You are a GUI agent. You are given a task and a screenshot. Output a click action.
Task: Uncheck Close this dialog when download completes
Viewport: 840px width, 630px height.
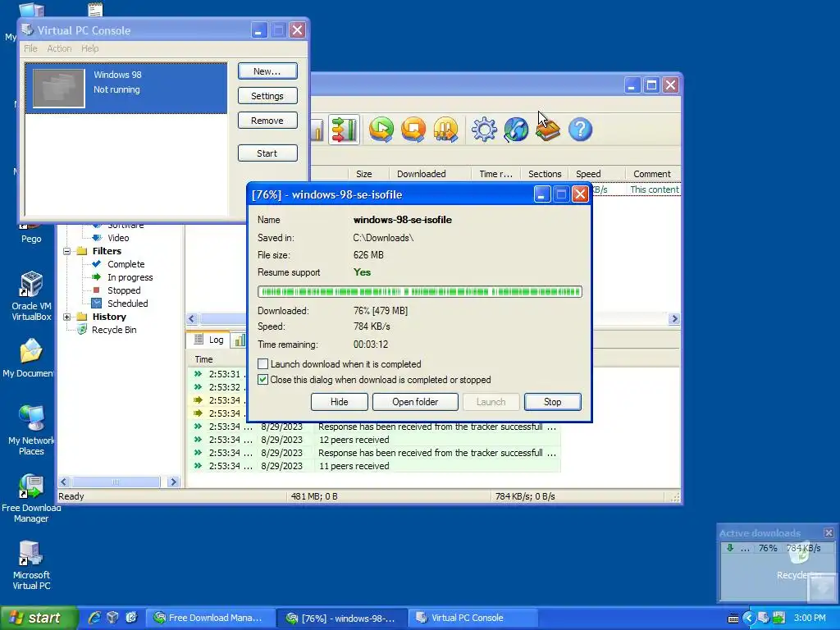[x=263, y=380]
